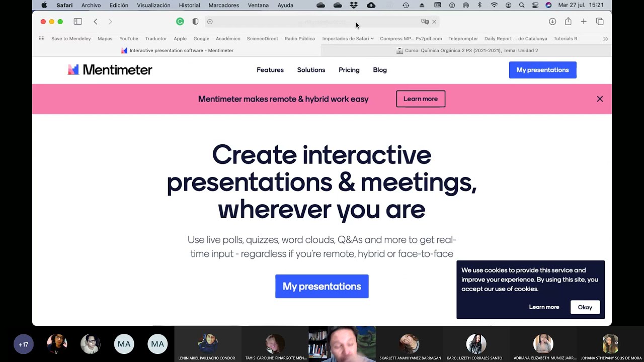Select Skarlett Anahi Yanez Barragan's video tile
Viewport: 644px width, 362px height.
[409, 344]
